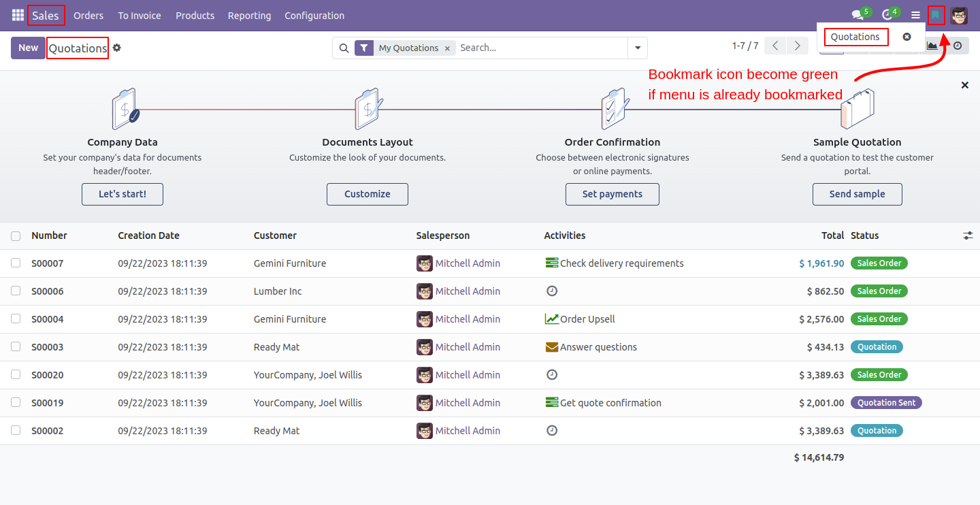The image size is (980, 505).
Task: Remove the Quotations bookmark with x icon
Action: coord(906,37)
